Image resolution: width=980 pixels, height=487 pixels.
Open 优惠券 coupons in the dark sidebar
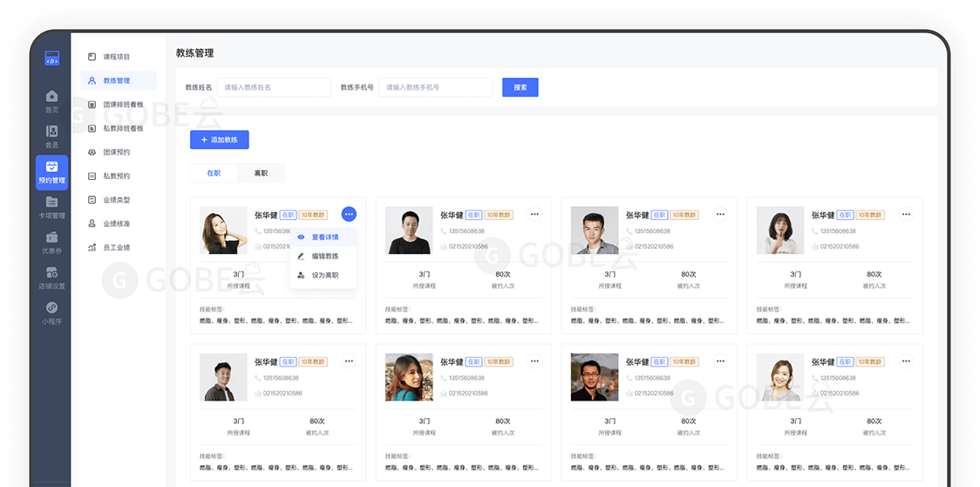click(51, 243)
